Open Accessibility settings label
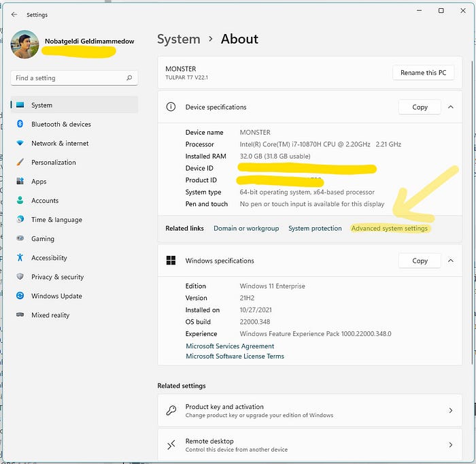This screenshot has height=464, width=476. [49, 258]
